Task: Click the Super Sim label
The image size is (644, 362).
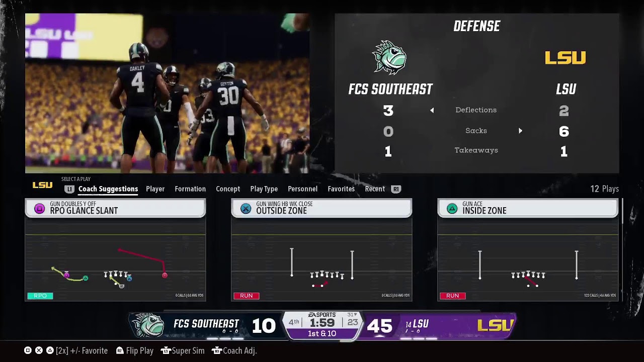Action: [x=188, y=350]
